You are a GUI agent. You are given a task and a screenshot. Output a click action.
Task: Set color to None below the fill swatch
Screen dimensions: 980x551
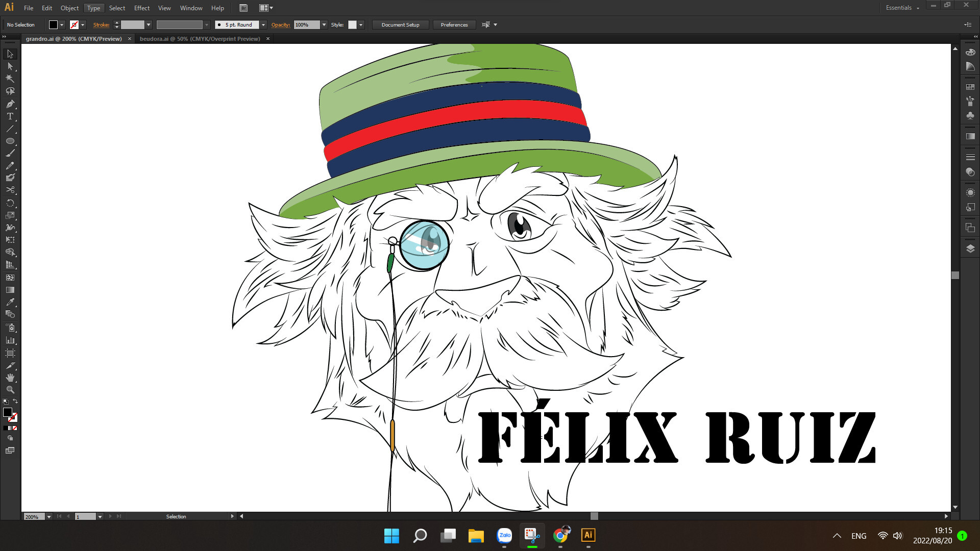pos(14,428)
